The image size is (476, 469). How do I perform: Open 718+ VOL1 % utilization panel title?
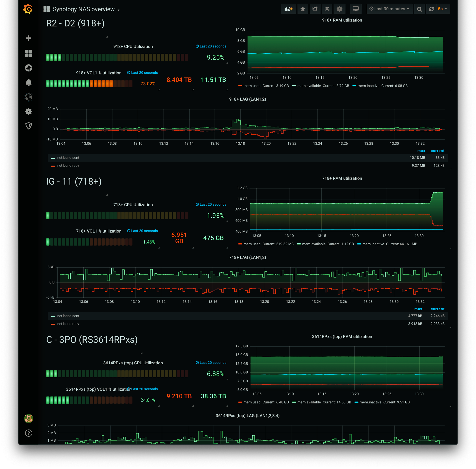pos(99,231)
